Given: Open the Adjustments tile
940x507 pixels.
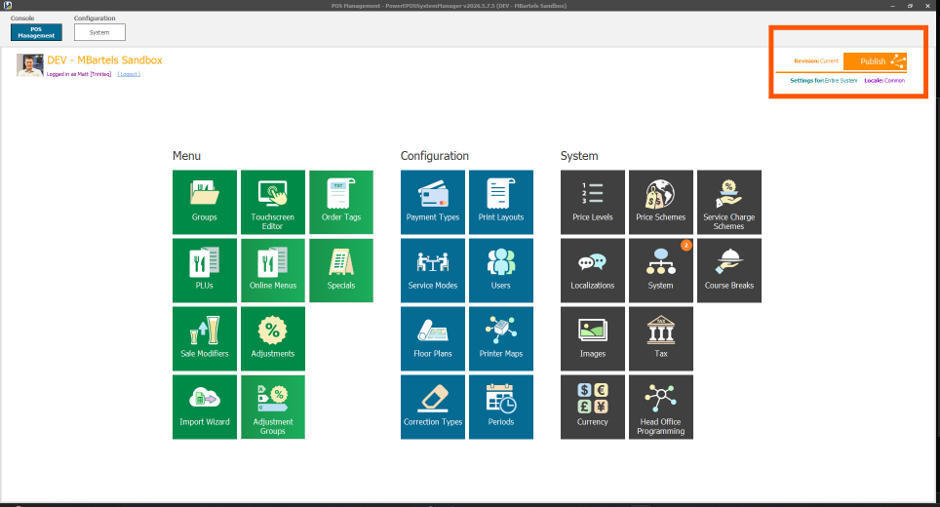Looking at the screenshot, I should 273,339.
